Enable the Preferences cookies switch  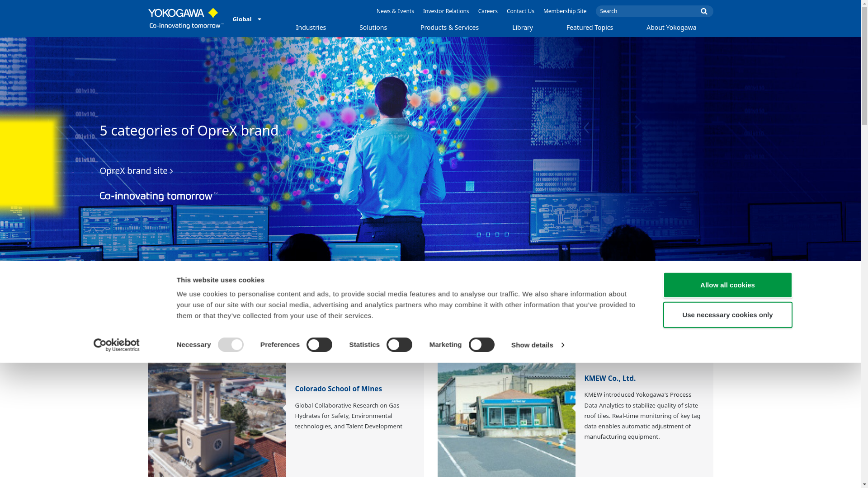[x=319, y=345]
